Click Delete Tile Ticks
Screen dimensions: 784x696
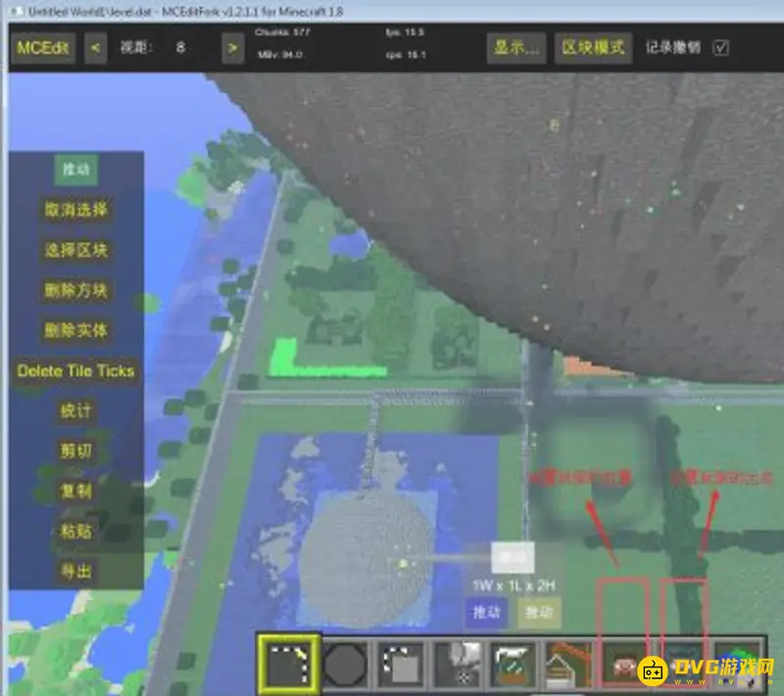(x=75, y=371)
